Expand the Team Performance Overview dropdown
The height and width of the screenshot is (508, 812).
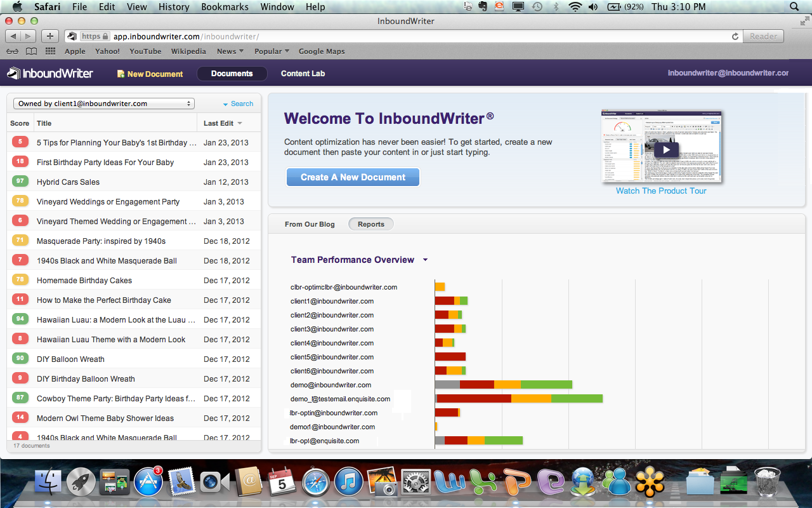click(425, 260)
